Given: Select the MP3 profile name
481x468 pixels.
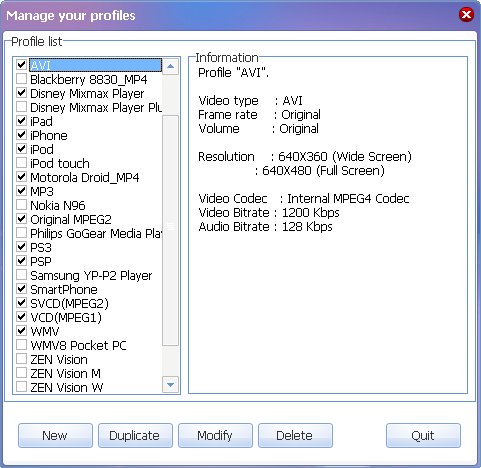Looking at the screenshot, I should tap(42, 192).
